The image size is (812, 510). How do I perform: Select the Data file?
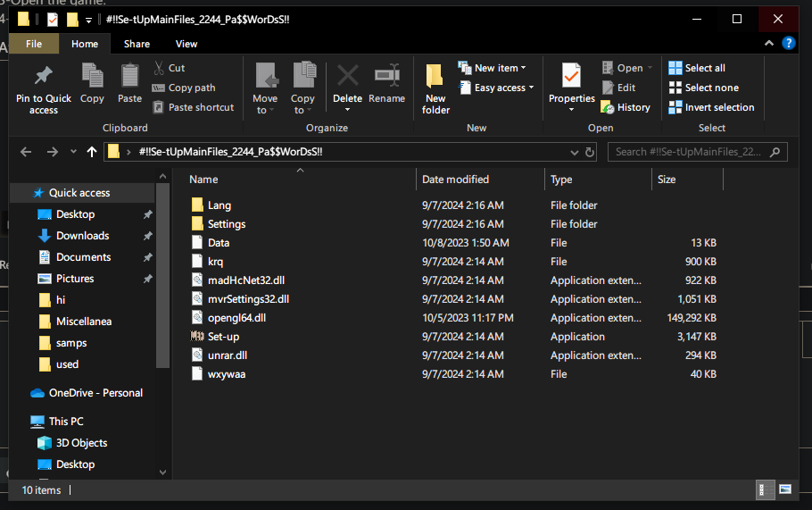(219, 243)
